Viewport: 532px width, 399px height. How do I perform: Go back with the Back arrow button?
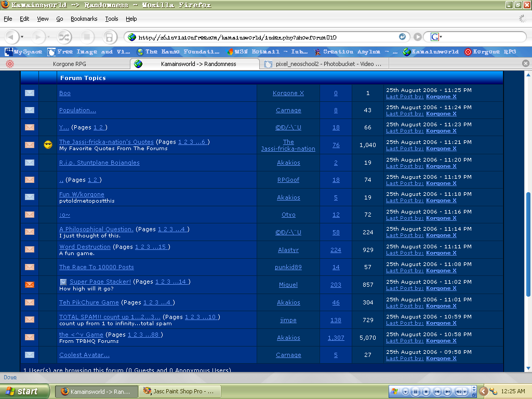11,37
